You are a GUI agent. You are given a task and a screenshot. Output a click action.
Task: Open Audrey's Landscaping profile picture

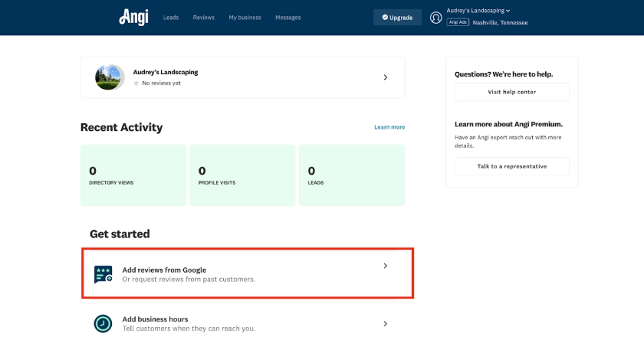pos(110,77)
